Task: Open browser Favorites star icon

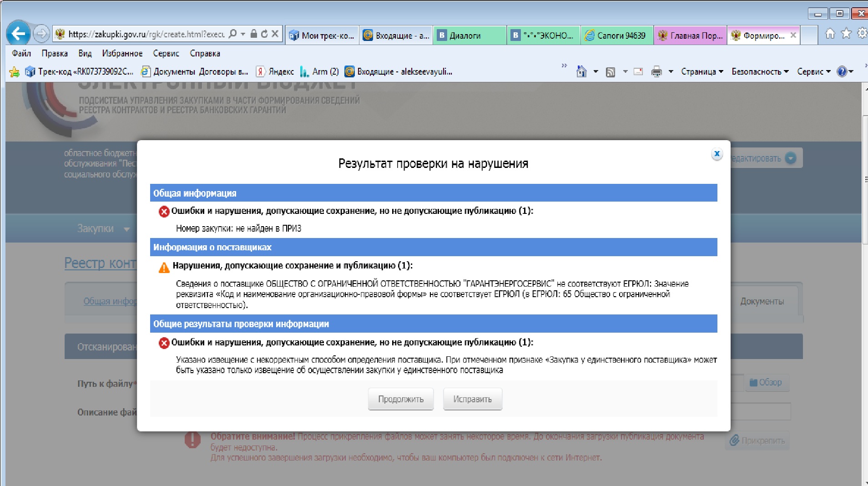Action: tap(846, 34)
